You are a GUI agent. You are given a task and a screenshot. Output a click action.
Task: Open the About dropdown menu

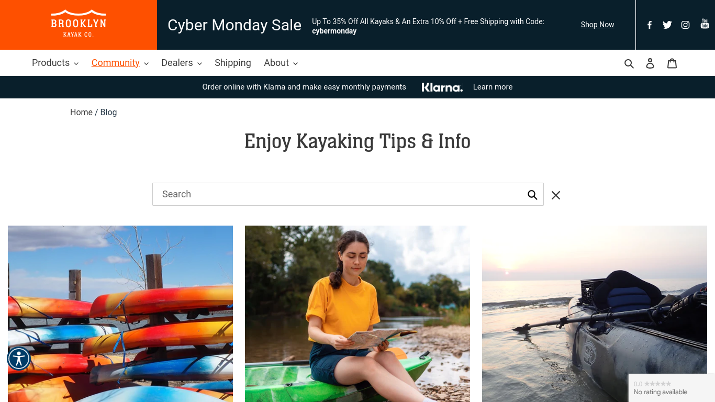pos(280,63)
